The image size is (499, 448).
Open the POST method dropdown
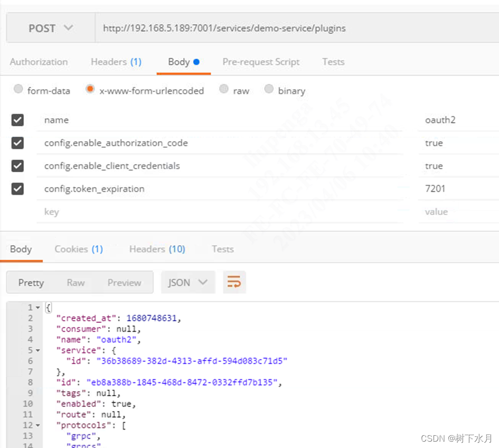(x=51, y=28)
